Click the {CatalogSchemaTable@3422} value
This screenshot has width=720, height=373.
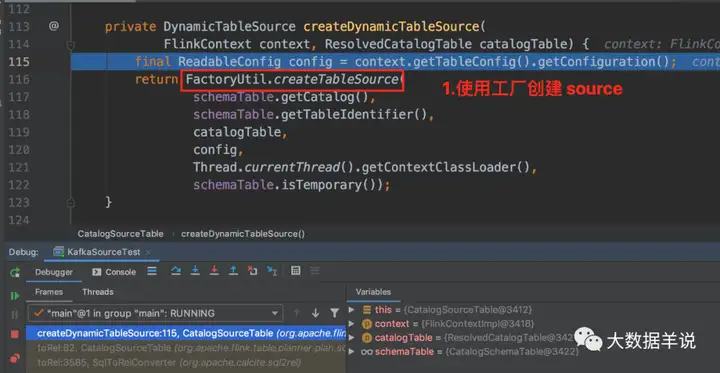click(x=512, y=352)
